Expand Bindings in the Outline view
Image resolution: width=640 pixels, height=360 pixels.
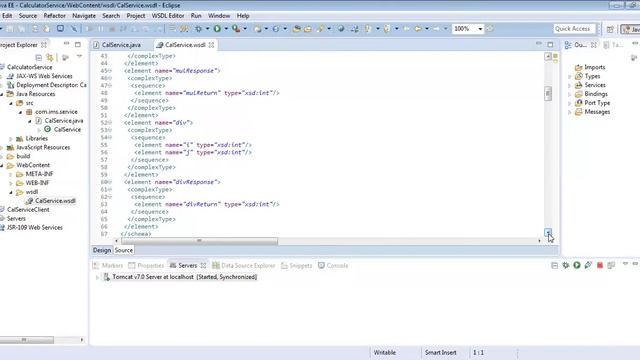point(570,94)
